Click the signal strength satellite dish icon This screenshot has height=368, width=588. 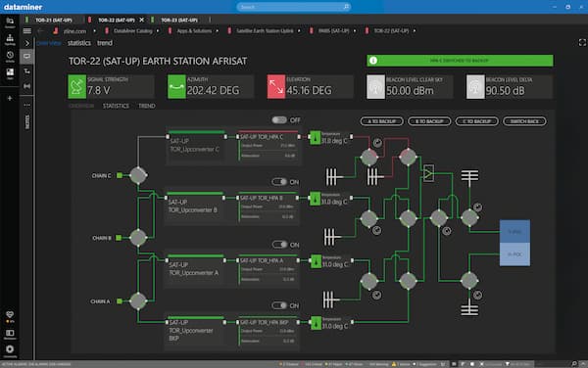(76, 86)
